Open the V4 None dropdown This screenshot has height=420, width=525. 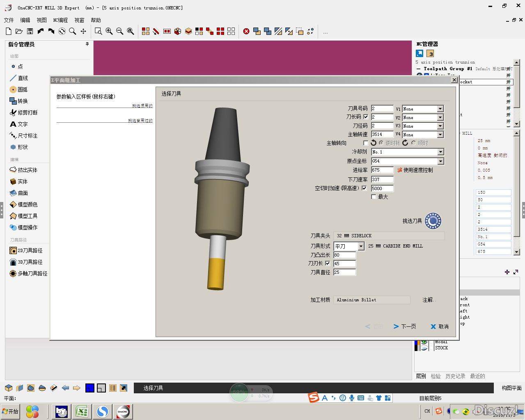point(440,135)
